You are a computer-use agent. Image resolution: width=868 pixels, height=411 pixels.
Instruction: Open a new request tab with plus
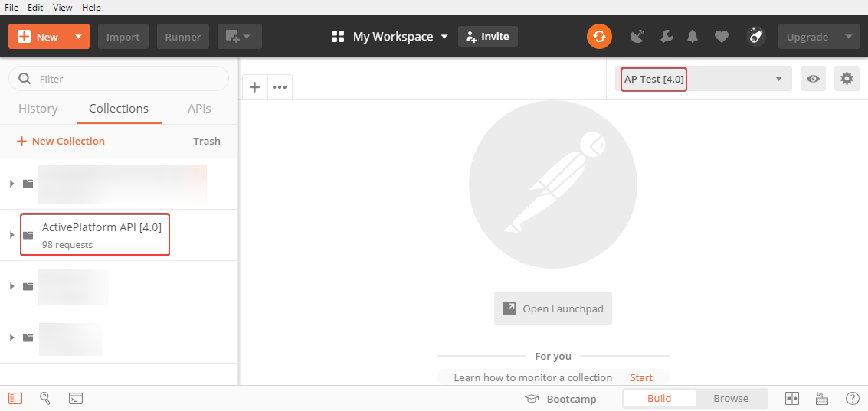[255, 87]
